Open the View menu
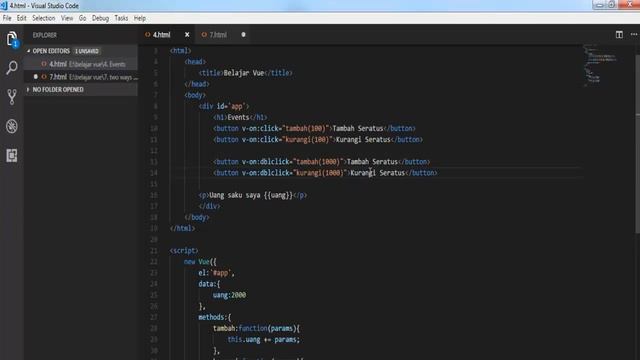 tap(67, 18)
